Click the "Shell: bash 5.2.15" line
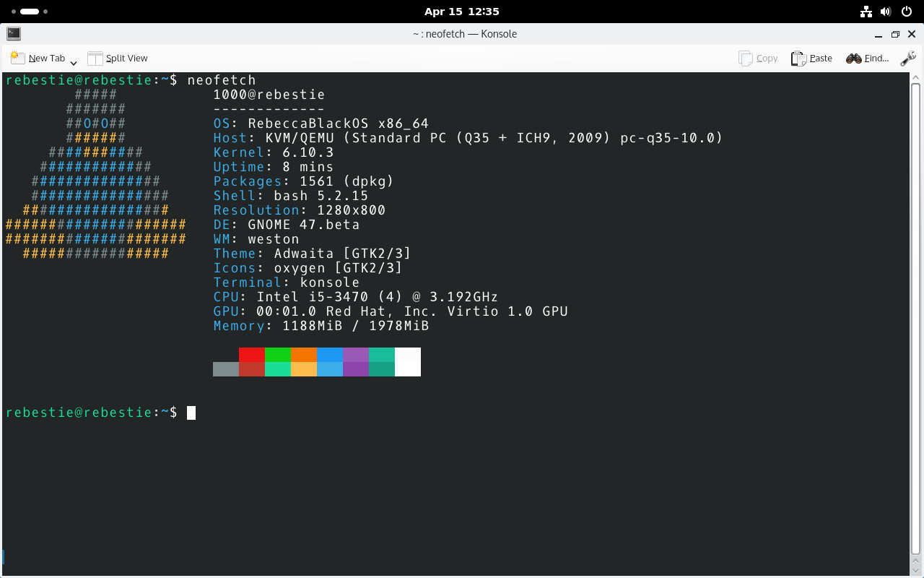 pos(291,196)
